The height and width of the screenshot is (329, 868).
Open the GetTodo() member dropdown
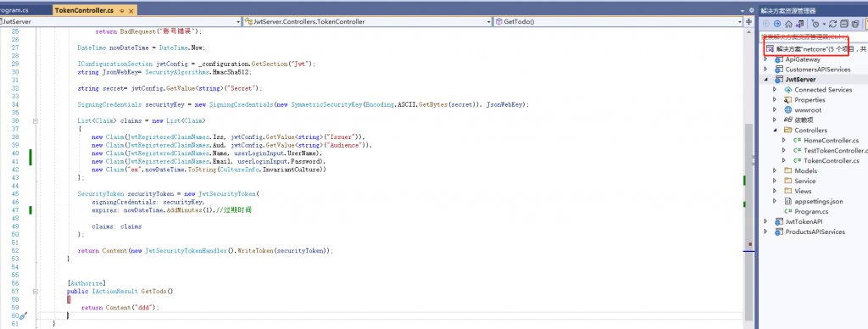[x=739, y=21]
